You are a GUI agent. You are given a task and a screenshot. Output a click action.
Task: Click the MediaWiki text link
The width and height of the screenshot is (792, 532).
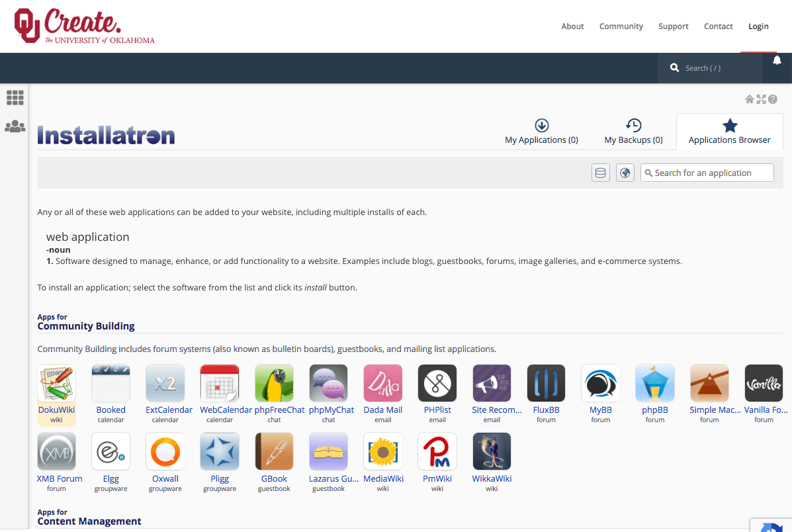(x=383, y=478)
